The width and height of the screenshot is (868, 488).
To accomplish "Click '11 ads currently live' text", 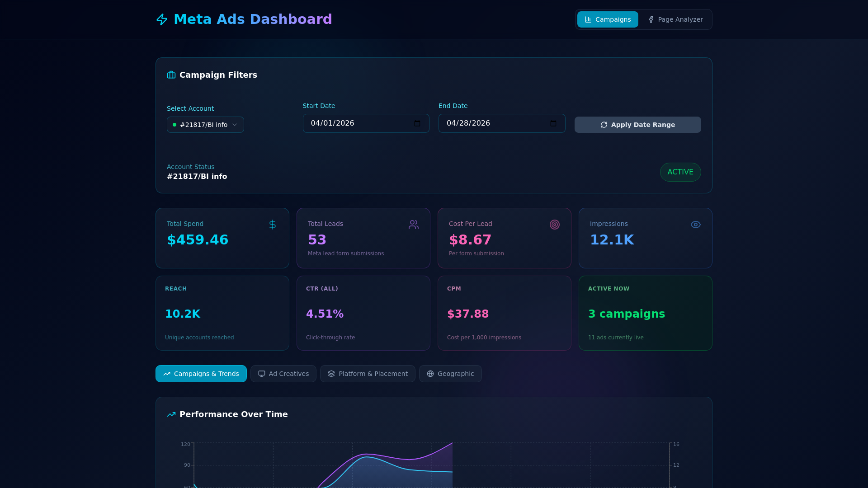I will [616, 338].
